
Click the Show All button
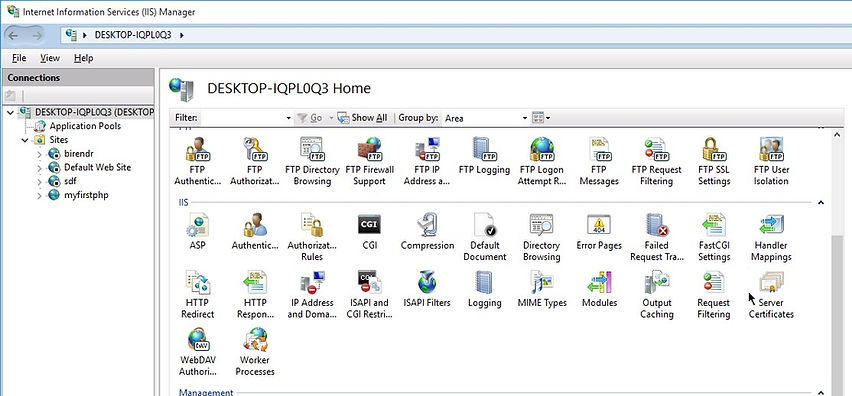362,118
